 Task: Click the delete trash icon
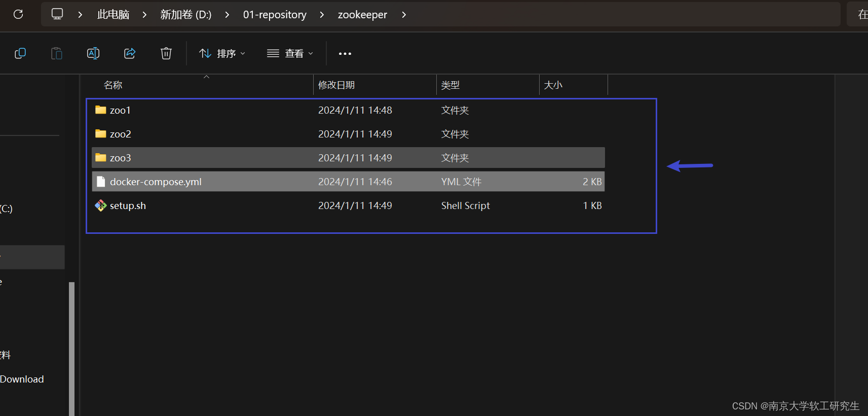pyautogui.click(x=166, y=53)
